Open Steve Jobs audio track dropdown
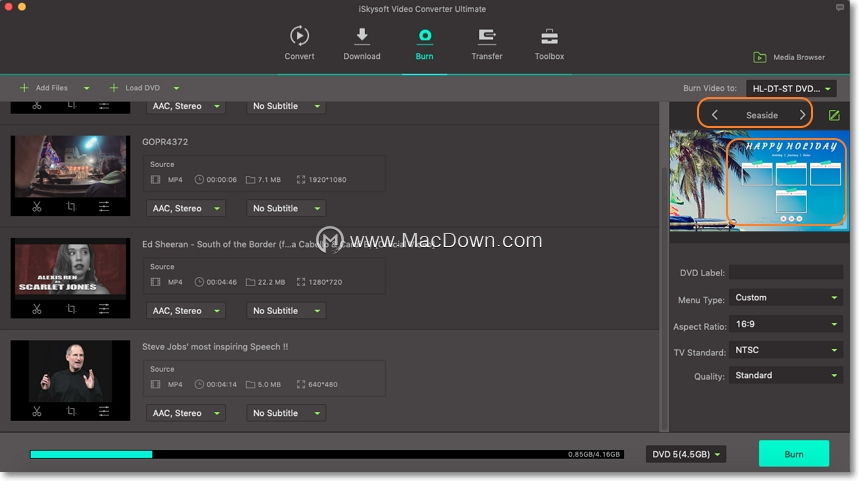Screen dimensions: 859x481 click(186, 413)
